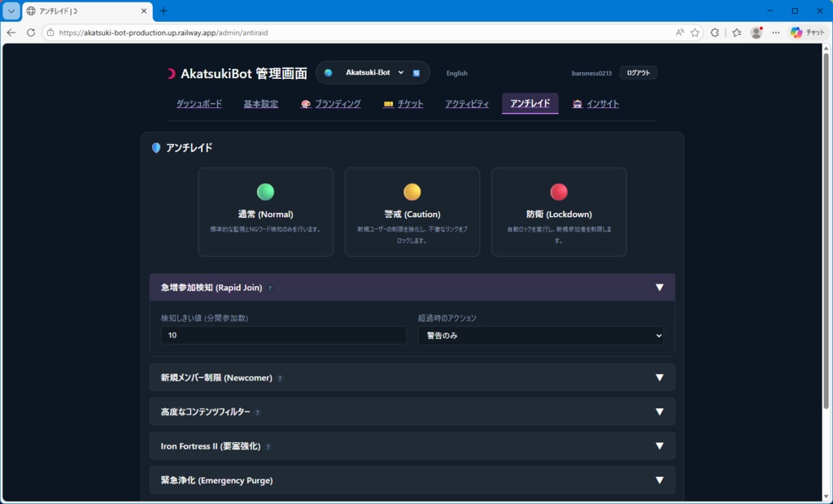Image resolution: width=833 pixels, height=504 pixels.
Task: Select 通常 (Normal) protection mode
Action: (266, 211)
